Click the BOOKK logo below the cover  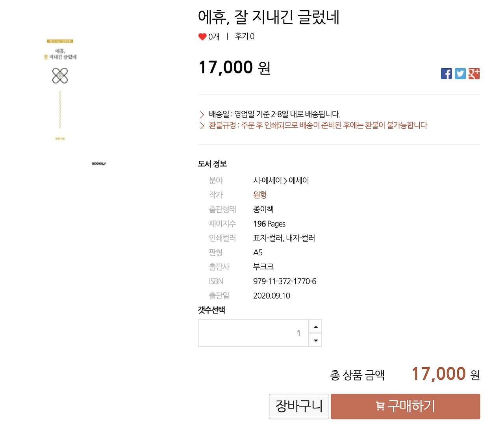[x=99, y=163]
